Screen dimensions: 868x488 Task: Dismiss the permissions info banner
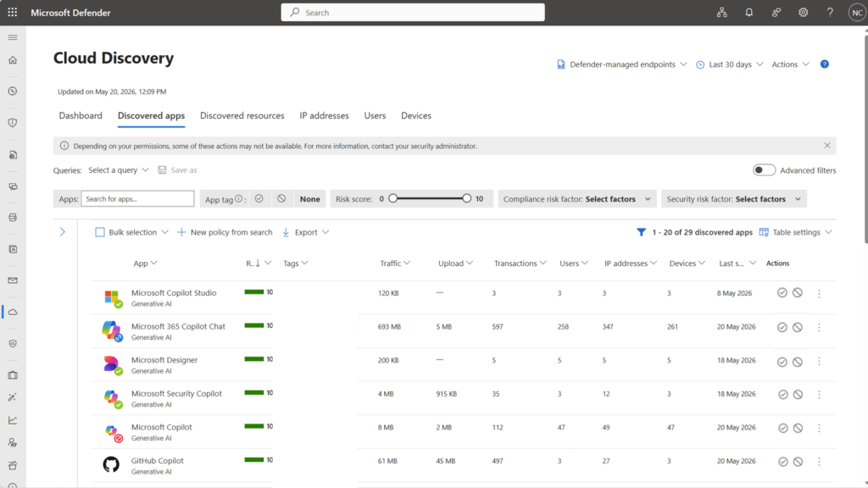click(x=827, y=146)
